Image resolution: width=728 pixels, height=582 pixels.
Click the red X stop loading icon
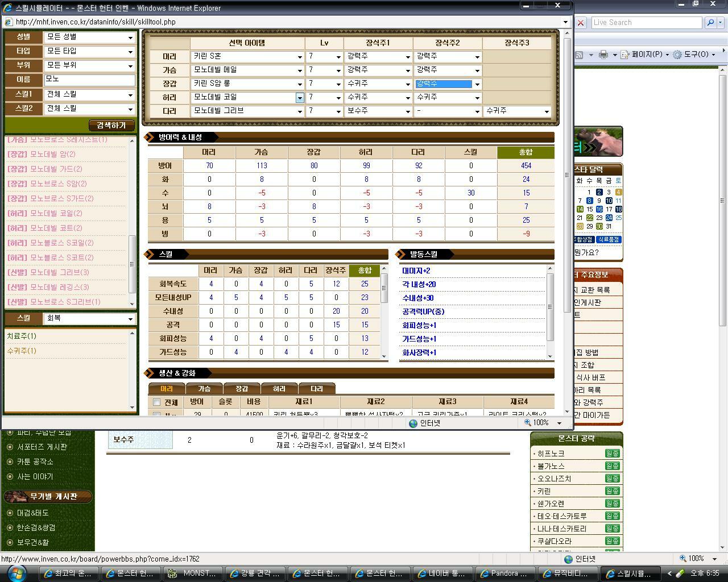(581, 22)
